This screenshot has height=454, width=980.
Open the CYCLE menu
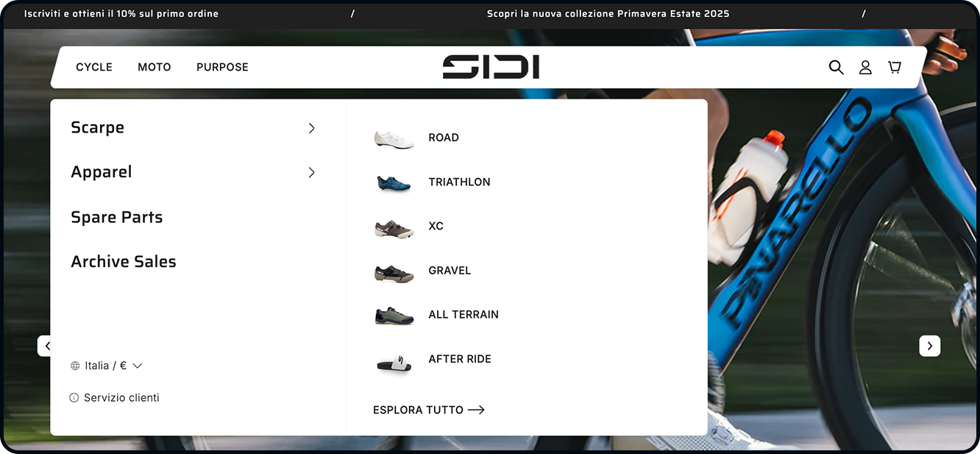pyautogui.click(x=94, y=67)
